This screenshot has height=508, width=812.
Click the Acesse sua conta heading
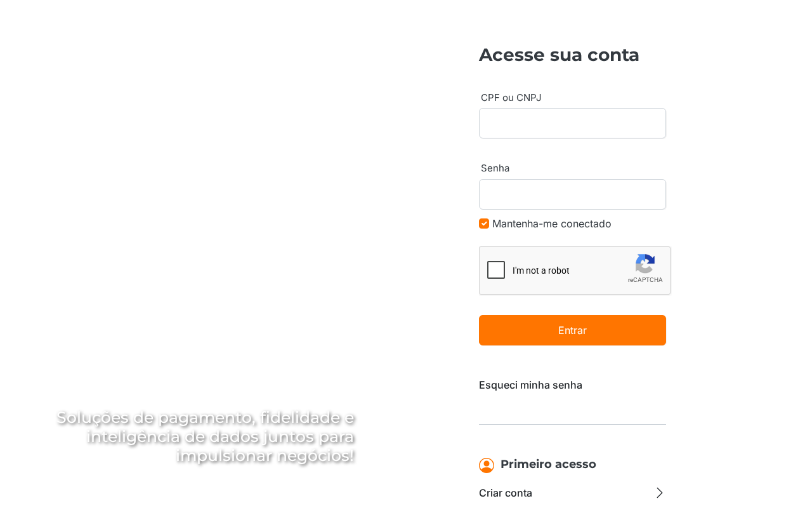click(x=559, y=55)
